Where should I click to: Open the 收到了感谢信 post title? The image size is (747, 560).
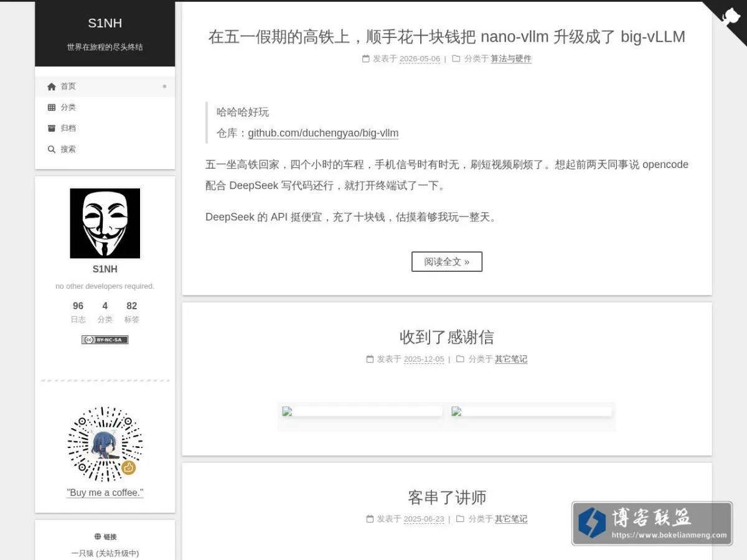[447, 337]
